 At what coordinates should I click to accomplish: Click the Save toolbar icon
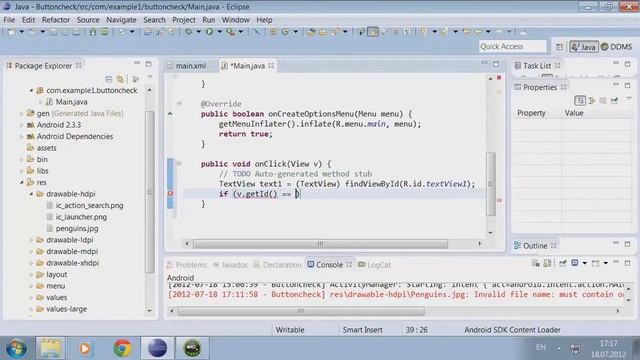pos(53,32)
